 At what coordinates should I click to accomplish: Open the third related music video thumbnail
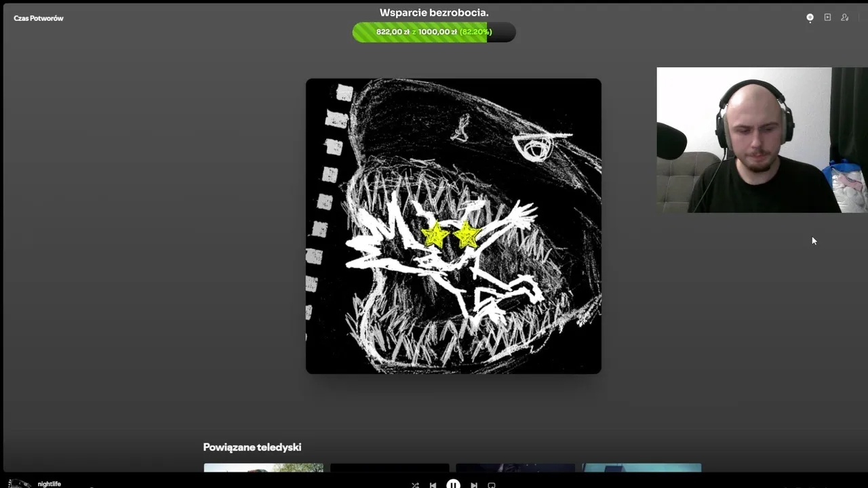coord(516,468)
